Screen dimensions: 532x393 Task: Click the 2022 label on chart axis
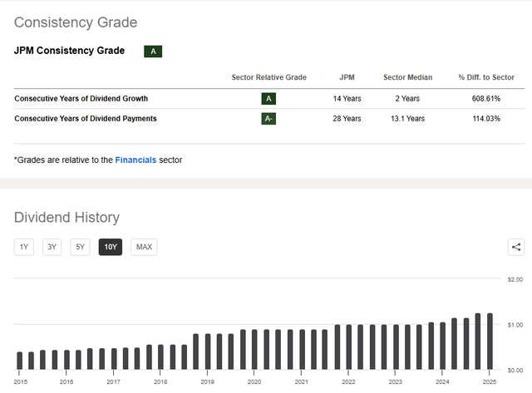349,382
